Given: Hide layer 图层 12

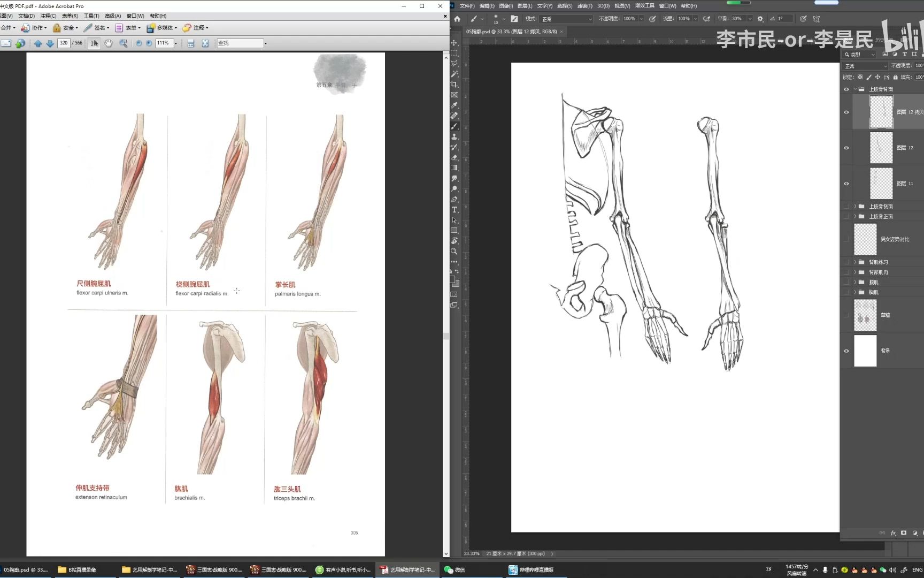Looking at the screenshot, I should 846,148.
